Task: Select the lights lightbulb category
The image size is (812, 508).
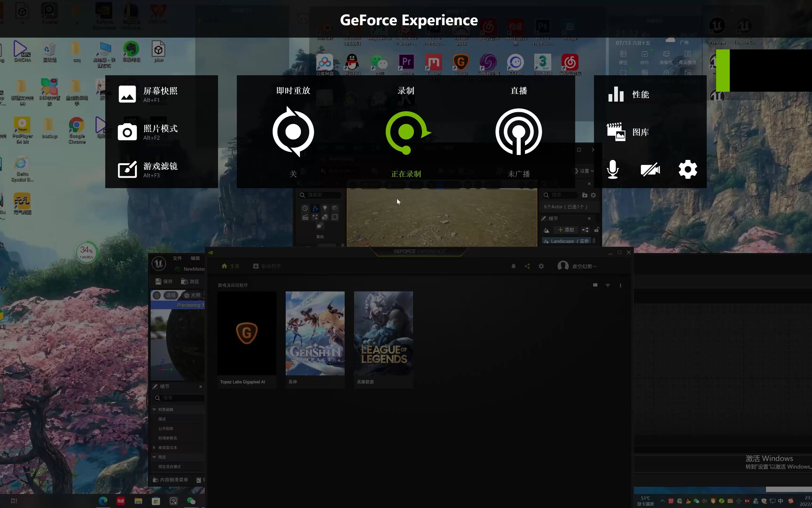Action: [325, 208]
